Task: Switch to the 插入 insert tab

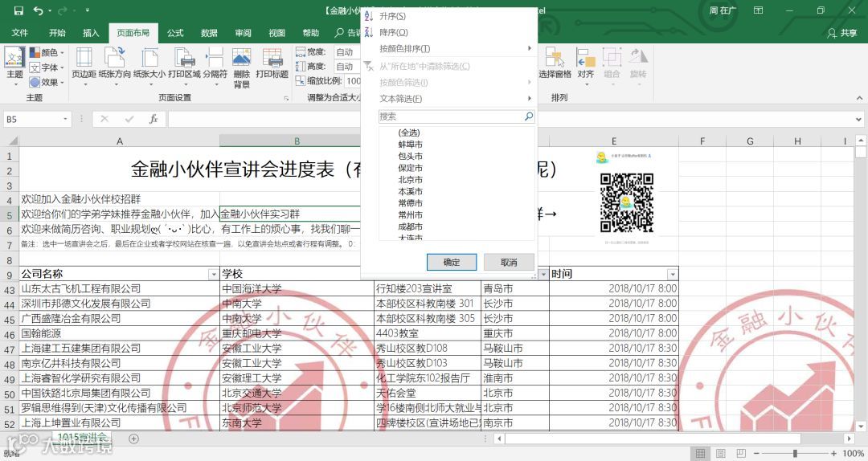Action: (x=91, y=33)
